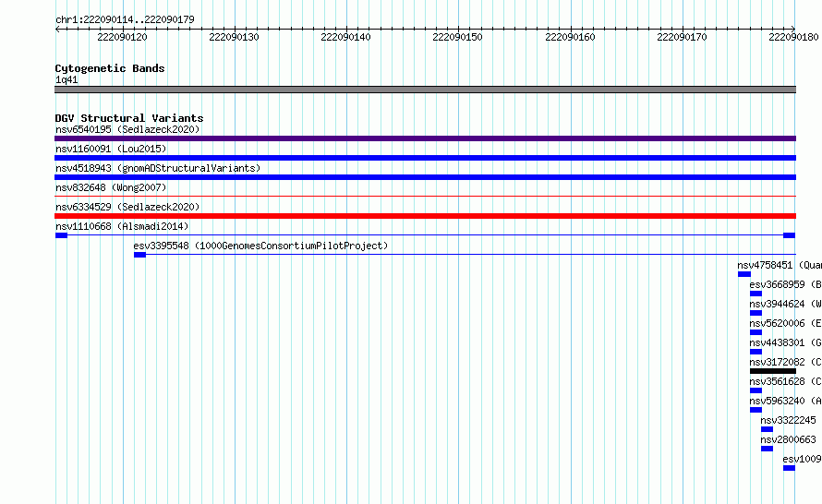Image resolution: width=822 pixels, height=504 pixels.
Task: Select ruler coordinate 222090170
Action: [x=682, y=37]
